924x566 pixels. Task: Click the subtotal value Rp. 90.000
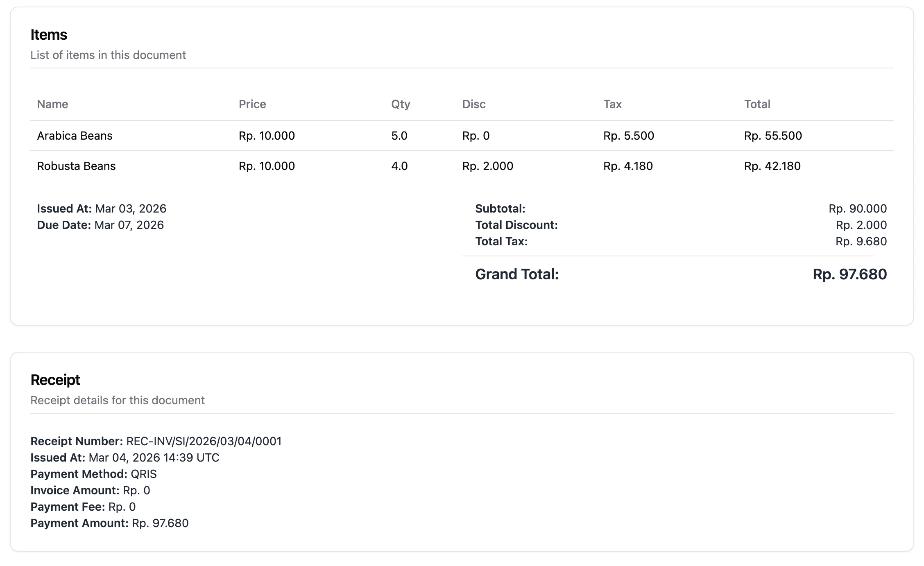[x=858, y=208]
